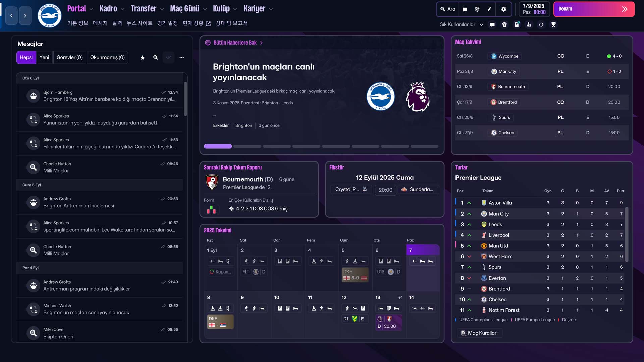The width and height of the screenshot is (644, 362).
Task: Open the 상대 팀 보고서 submenu tab
Action: click(231, 23)
